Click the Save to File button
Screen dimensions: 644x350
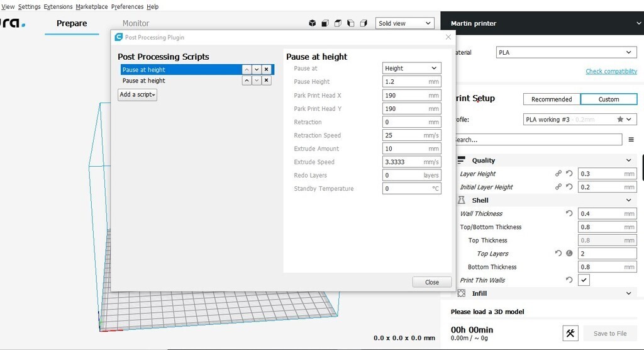[x=610, y=334]
